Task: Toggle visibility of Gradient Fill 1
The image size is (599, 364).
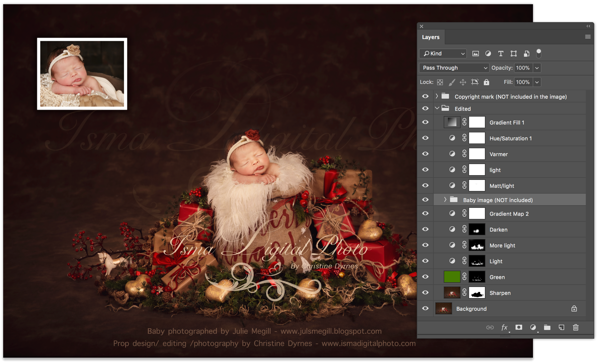Action: coord(425,122)
